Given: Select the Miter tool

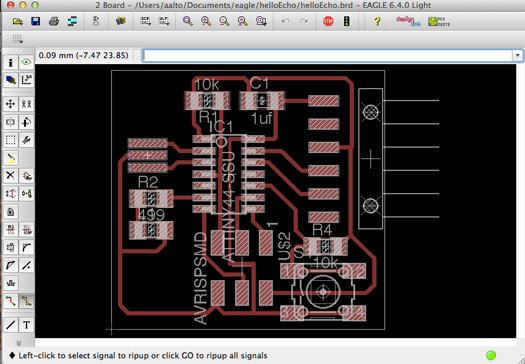Looking at the screenshot, I should 26,247.
